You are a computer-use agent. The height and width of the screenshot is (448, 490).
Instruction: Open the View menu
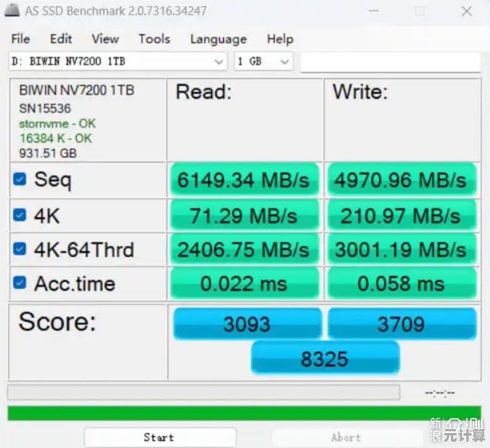[x=105, y=39]
